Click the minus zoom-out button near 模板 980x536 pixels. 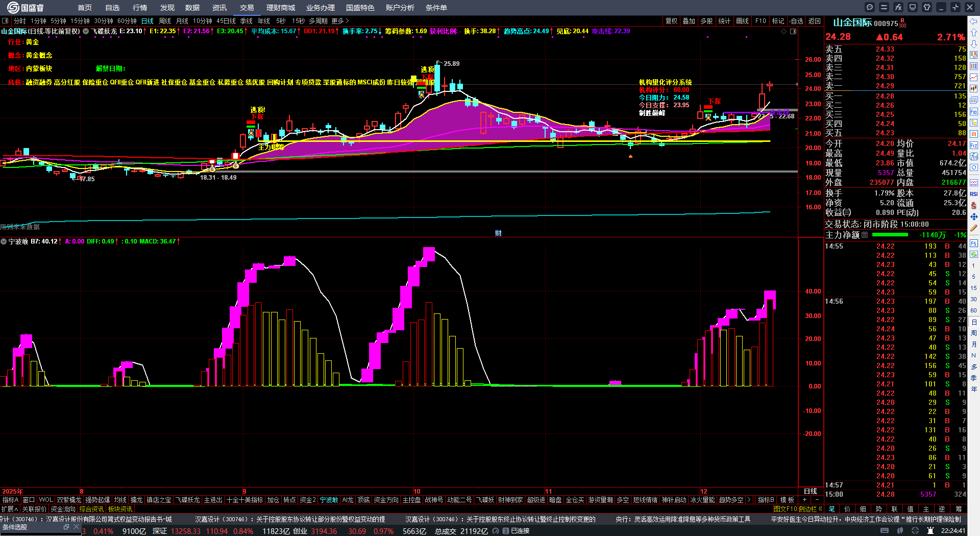817,500
